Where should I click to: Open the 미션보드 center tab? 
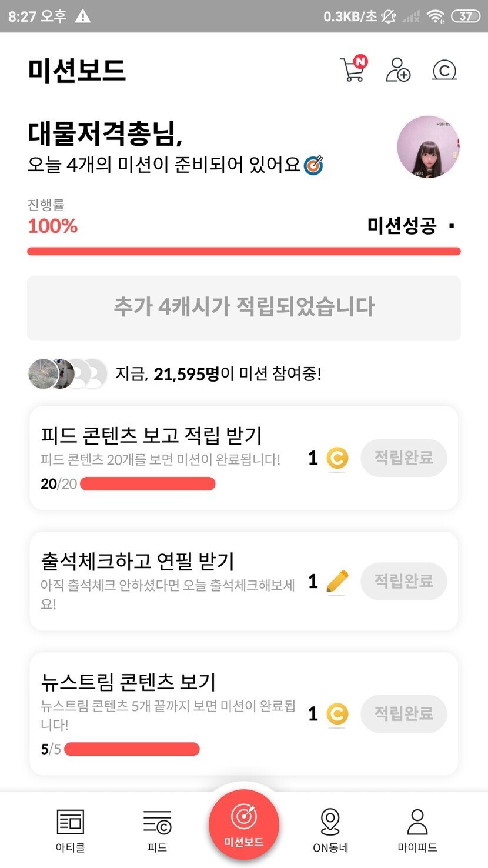point(244,824)
